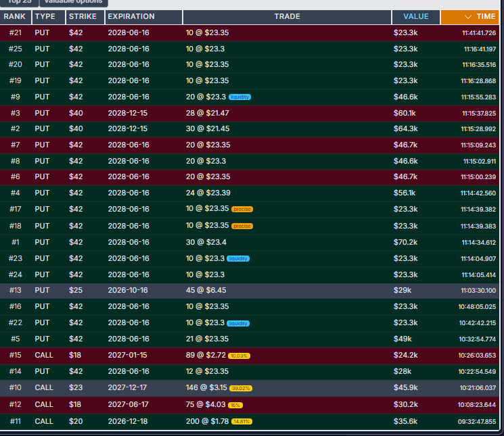
Task: Select rank cell #16
Action: pyautogui.click(x=16, y=306)
